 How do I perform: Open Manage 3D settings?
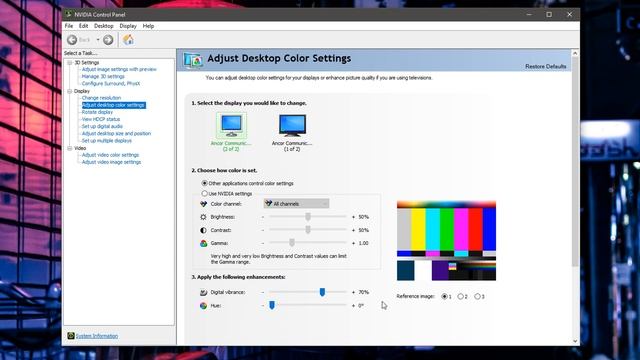click(103, 76)
